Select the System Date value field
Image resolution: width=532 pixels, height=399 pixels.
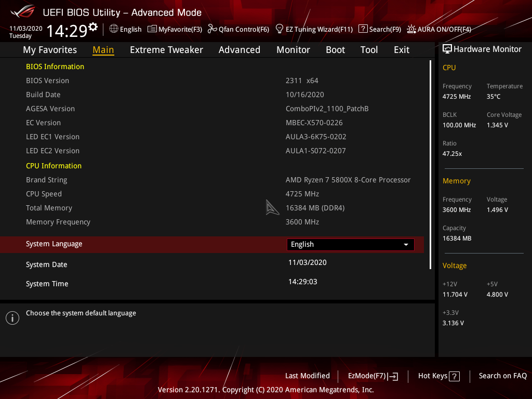click(x=308, y=263)
